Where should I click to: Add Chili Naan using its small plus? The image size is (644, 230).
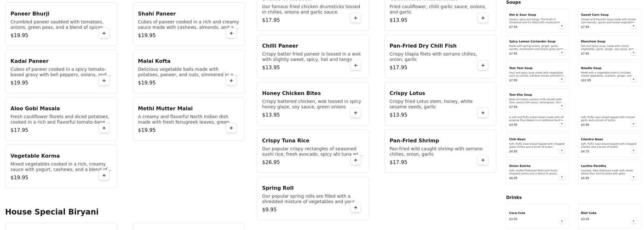pos(562,150)
